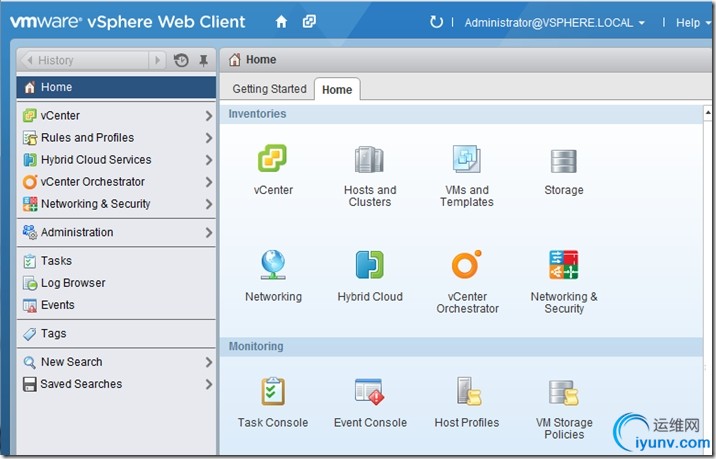Expand the vCenter sidebar chevron
This screenshot has height=459, width=716.
click(209, 116)
